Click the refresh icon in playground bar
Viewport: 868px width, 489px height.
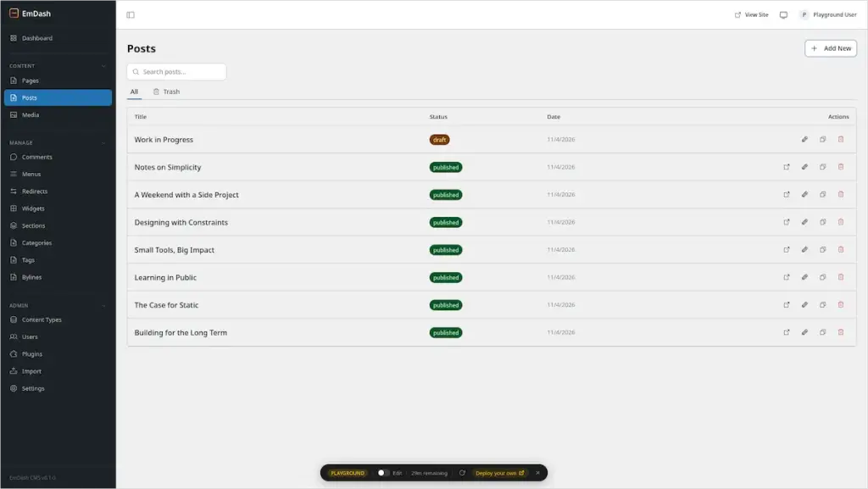(x=462, y=473)
